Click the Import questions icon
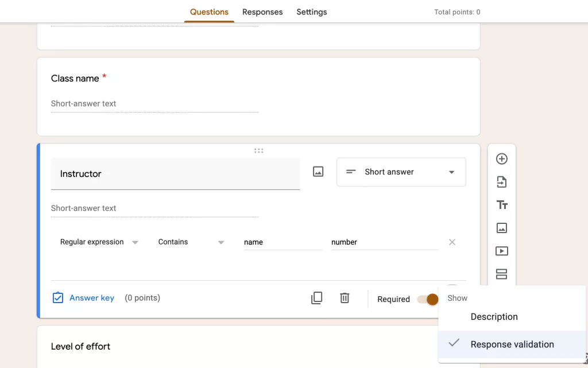588x368 pixels. click(x=501, y=182)
